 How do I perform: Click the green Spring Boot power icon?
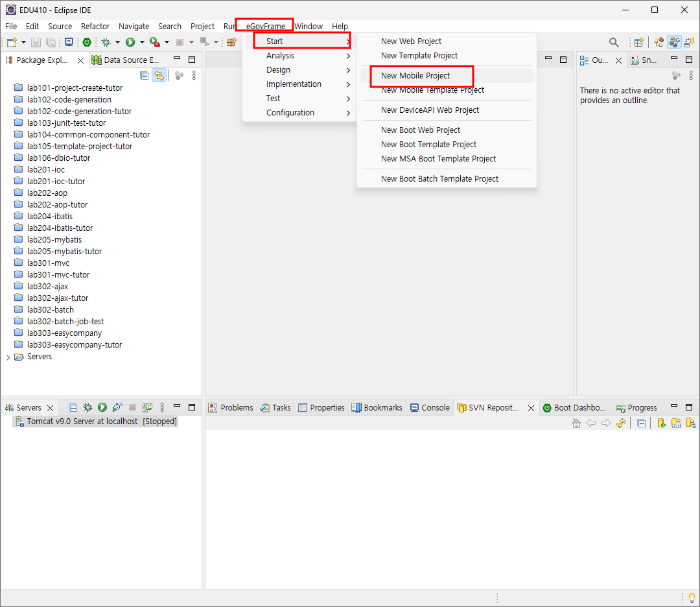pyautogui.click(x=87, y=42)
